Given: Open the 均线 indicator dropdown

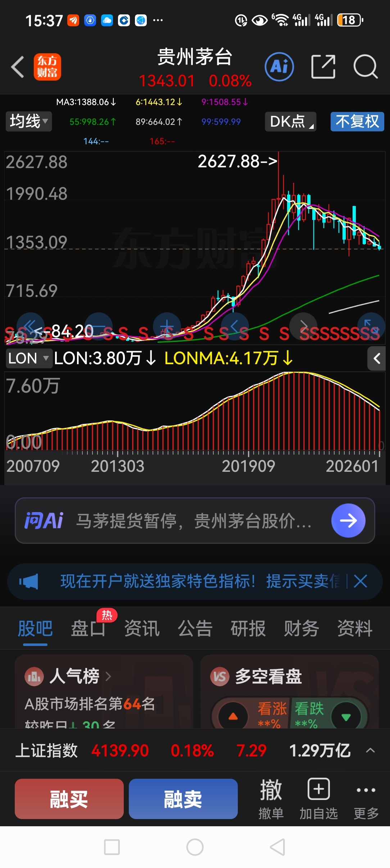Looking at the screenshot, I should [29, 121].
